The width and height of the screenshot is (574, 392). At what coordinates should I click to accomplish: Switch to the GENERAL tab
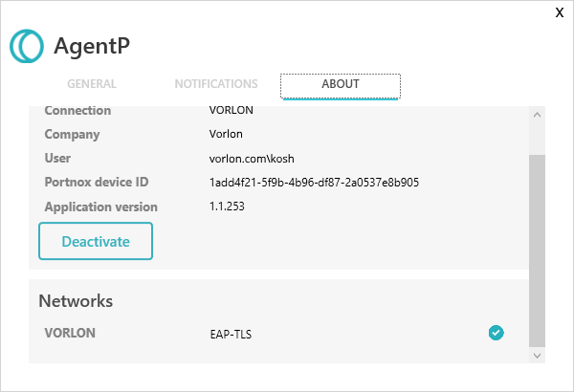click(92, 84)
